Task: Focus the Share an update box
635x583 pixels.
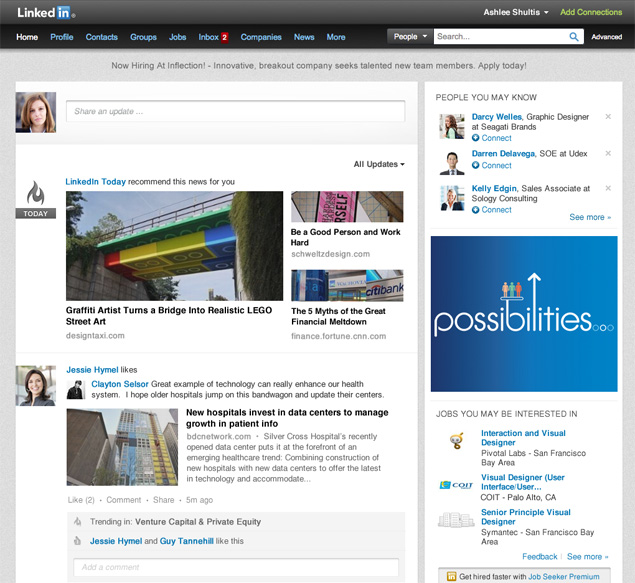Action: tap(235, 111)
